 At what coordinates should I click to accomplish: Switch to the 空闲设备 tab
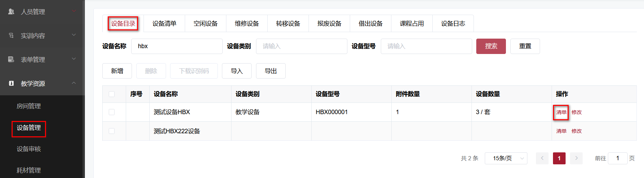click(x=206, y=24)
